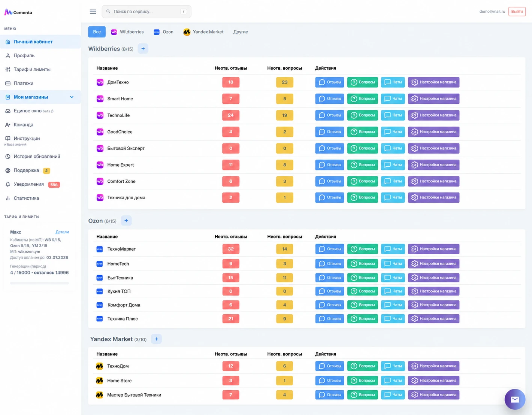The image size is (532, 415).
Task: Open the Детали tariff link
Action: [62, 232]
